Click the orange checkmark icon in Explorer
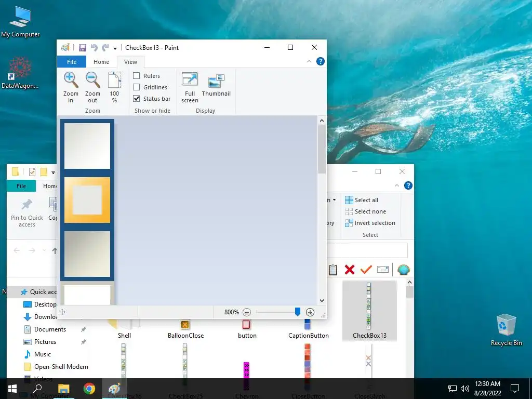Viewport: 532px width, 399px height. pyautogui.click(x=366, y=270)
